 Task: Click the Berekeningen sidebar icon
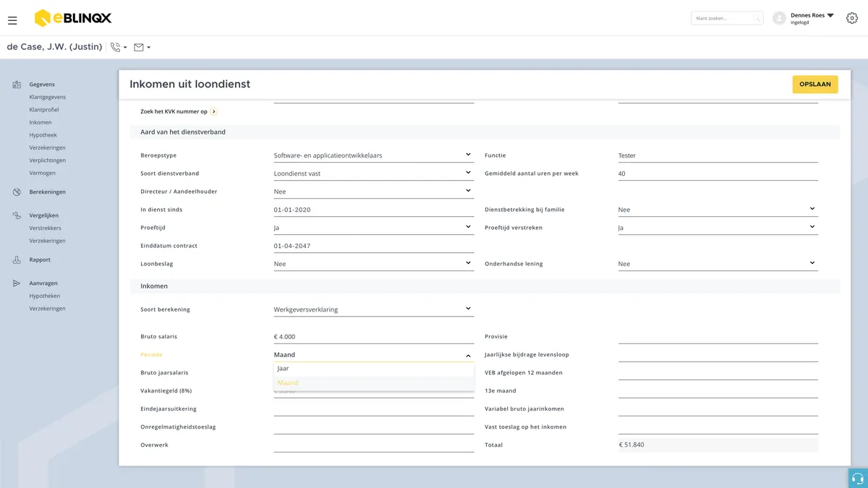(x=17, y=192)
